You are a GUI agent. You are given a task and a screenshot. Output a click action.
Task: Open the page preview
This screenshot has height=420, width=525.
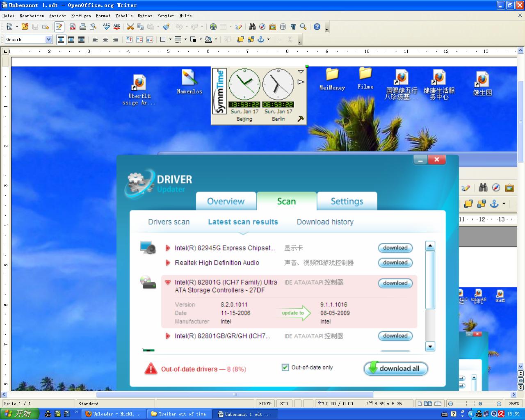(x=93, y=27)
